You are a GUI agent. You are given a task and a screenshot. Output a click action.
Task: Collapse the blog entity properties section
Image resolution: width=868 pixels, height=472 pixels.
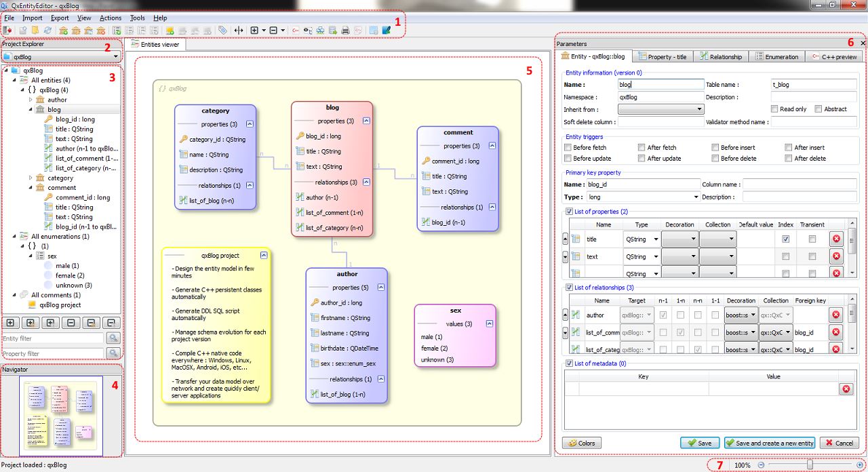pos(366,121)
